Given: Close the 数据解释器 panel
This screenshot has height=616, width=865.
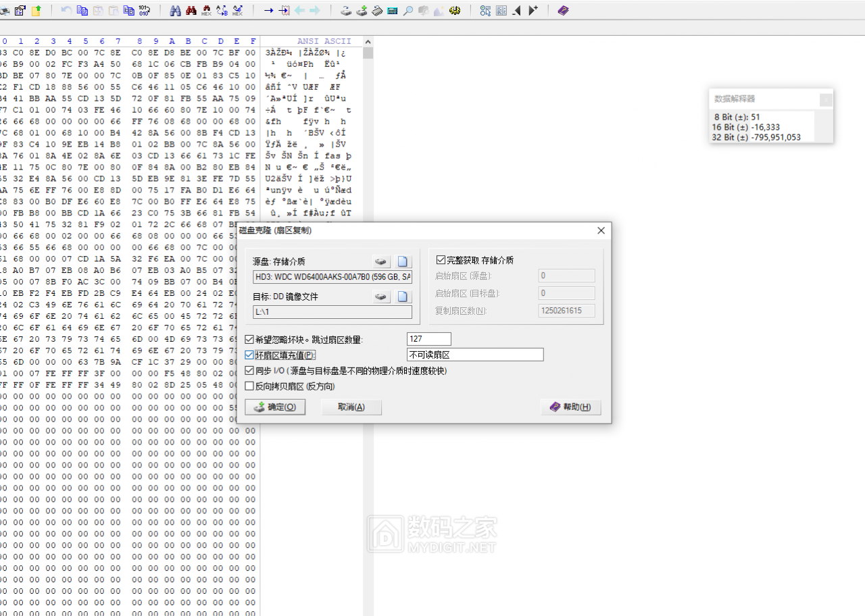Looking at the screenshot, I should click(826, 99).
